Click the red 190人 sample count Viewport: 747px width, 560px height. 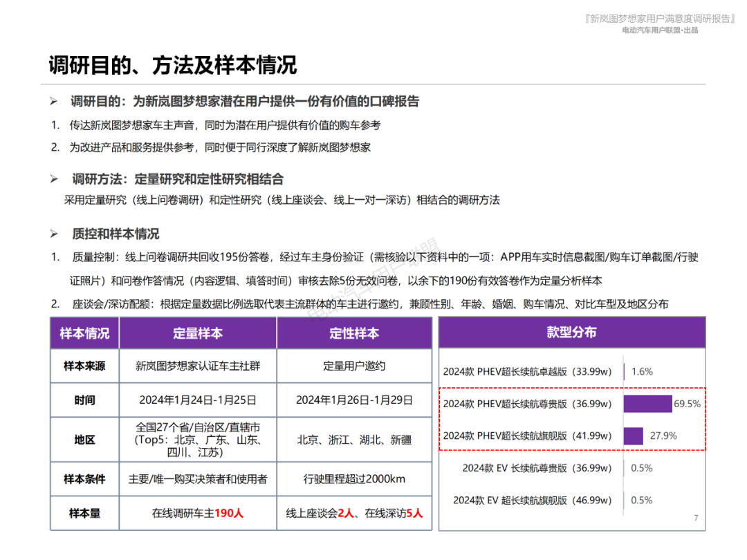click(x=229, y=513)
